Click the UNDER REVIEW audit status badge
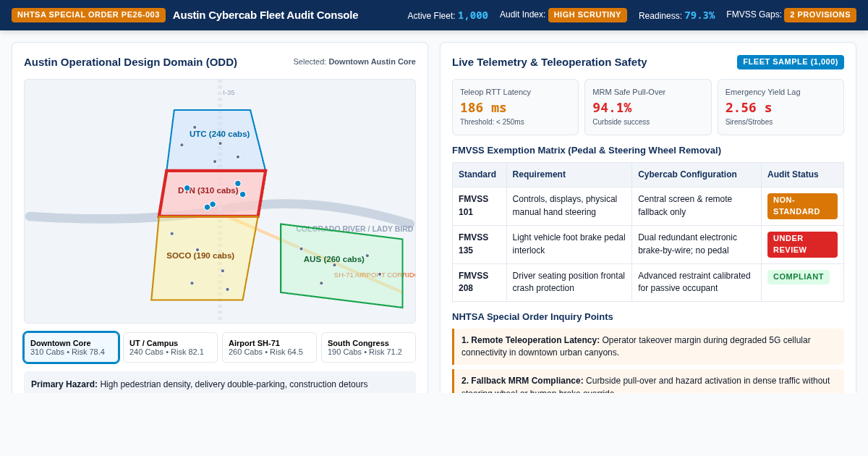Screen dimensions: 868x456 802,245
